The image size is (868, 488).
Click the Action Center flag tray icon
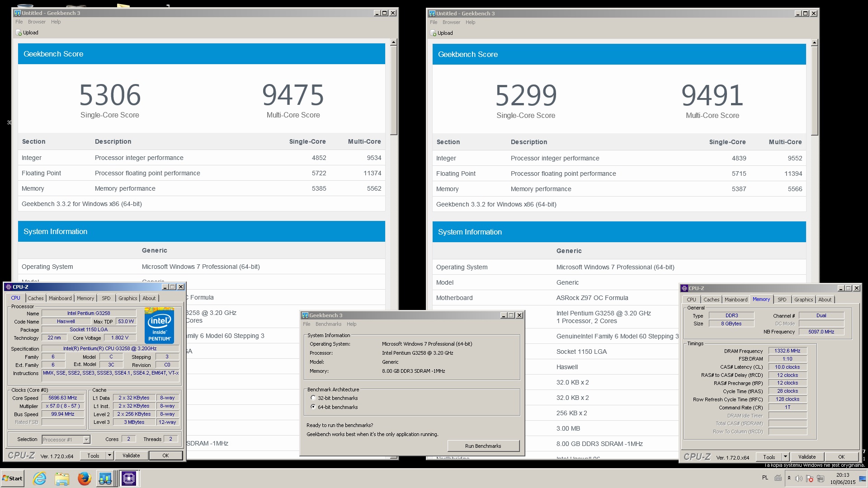[x=810, y=479]
